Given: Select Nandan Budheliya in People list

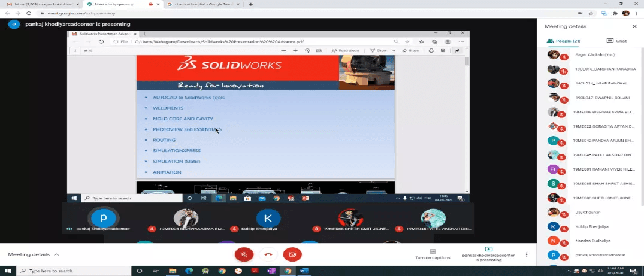Looking at the screenshot, I should [590, 241].
